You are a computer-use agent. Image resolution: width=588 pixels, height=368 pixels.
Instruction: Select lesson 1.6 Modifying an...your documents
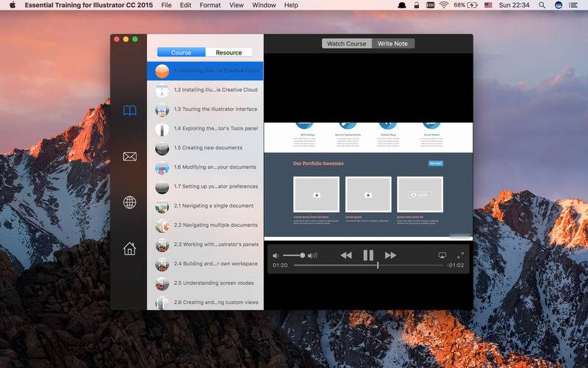(205, 168)
